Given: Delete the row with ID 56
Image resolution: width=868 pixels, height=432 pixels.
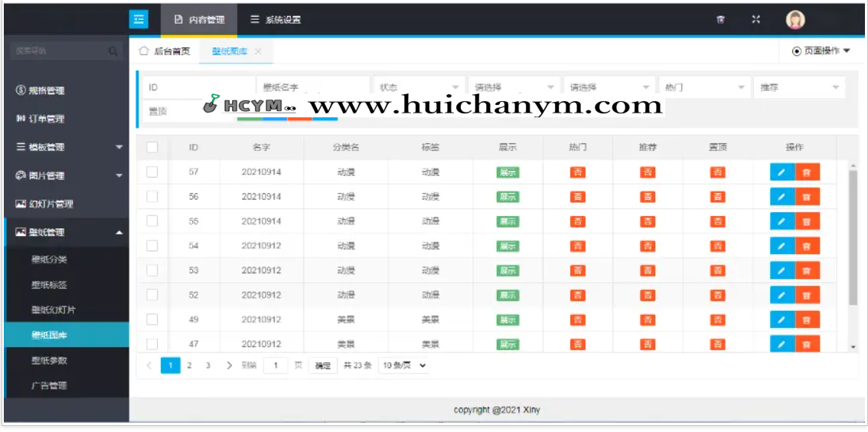Looking at the screenshot, I should (x=807, y=197).
